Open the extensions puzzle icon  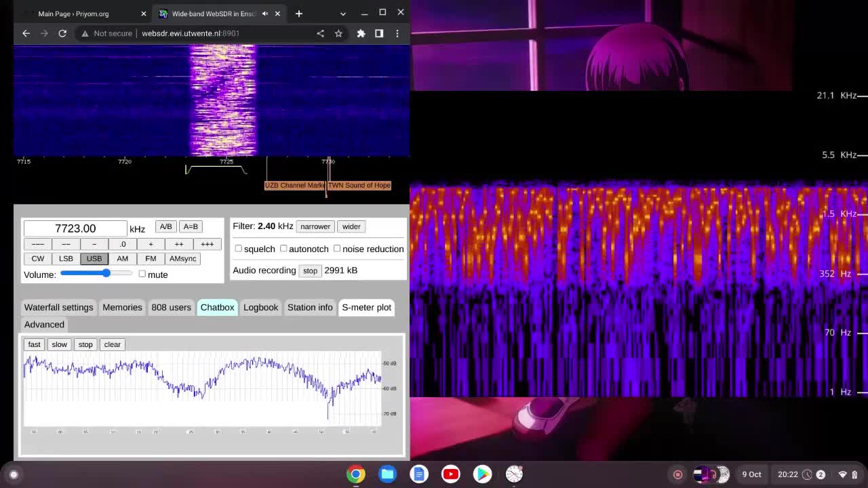pos(361,33)
